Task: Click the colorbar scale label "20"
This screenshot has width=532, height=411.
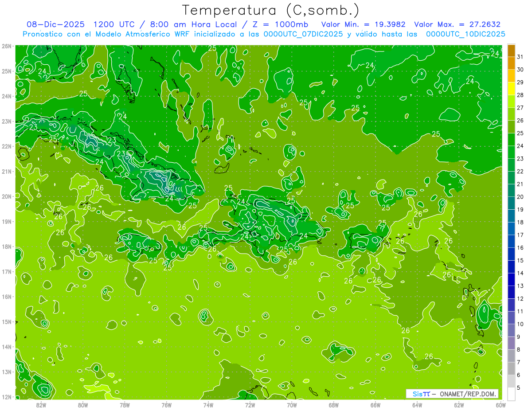Action: pos(520,197)
